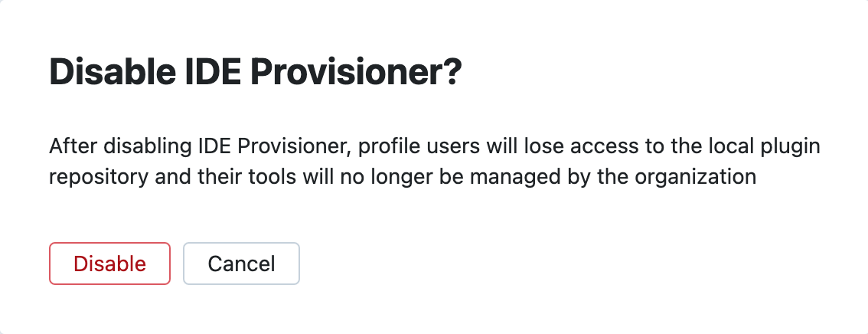The width and height of the screenshot is (868, 334).
Task: Click the second line of the description
Action: (x=403, y=177)
